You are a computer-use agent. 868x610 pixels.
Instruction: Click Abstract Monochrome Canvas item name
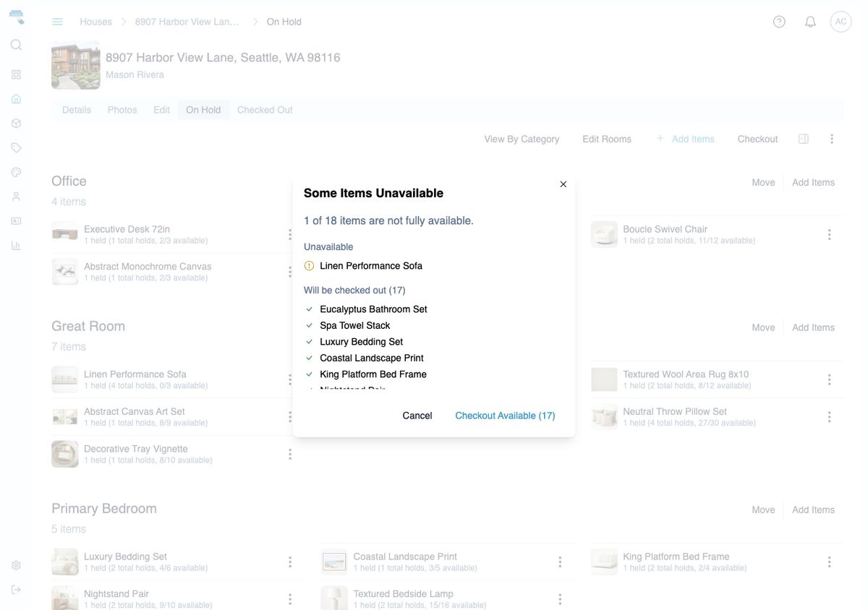click(148, 267)
